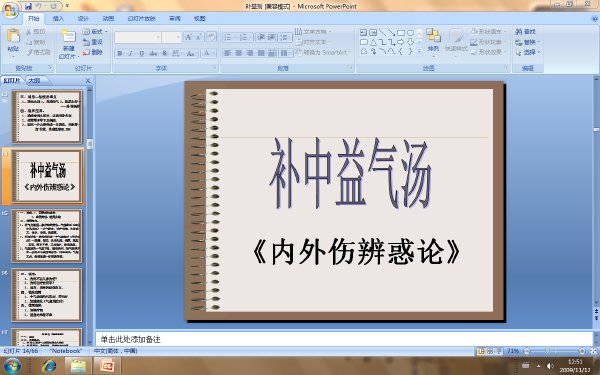Screen dimensions: 600x375
Task: Zoom out with the minus button
Action: 527,351
